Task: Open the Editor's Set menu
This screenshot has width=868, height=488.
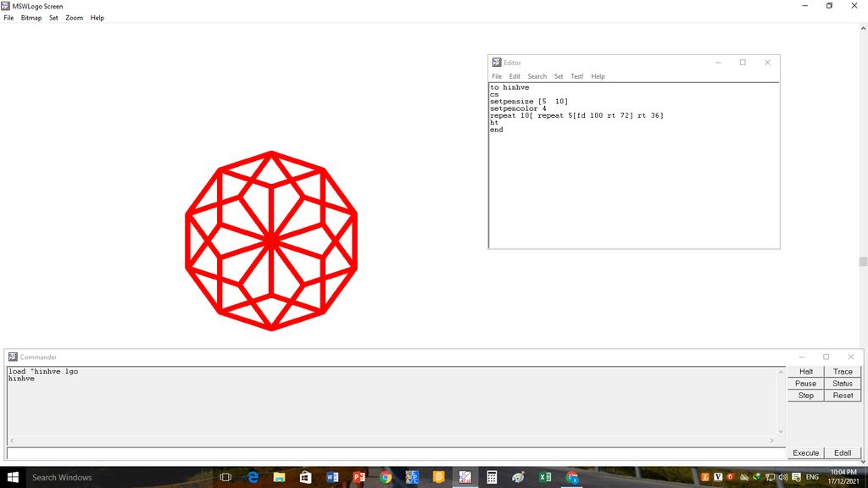Action: tap(559, 76)
